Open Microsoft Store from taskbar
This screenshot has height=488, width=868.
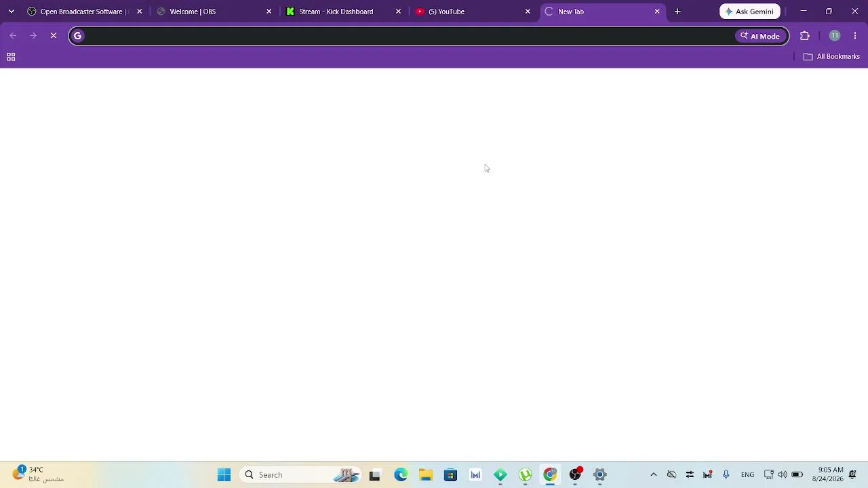[x=450, y=474]
